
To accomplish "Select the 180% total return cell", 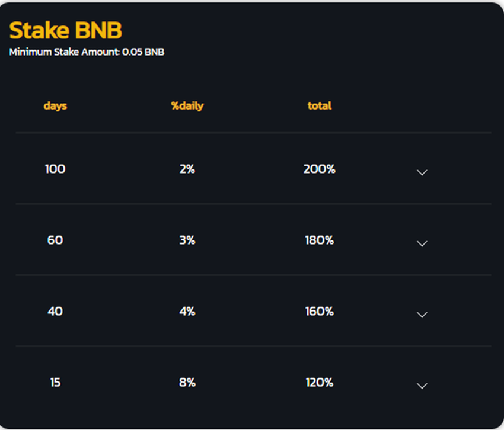I will point(319,240).
